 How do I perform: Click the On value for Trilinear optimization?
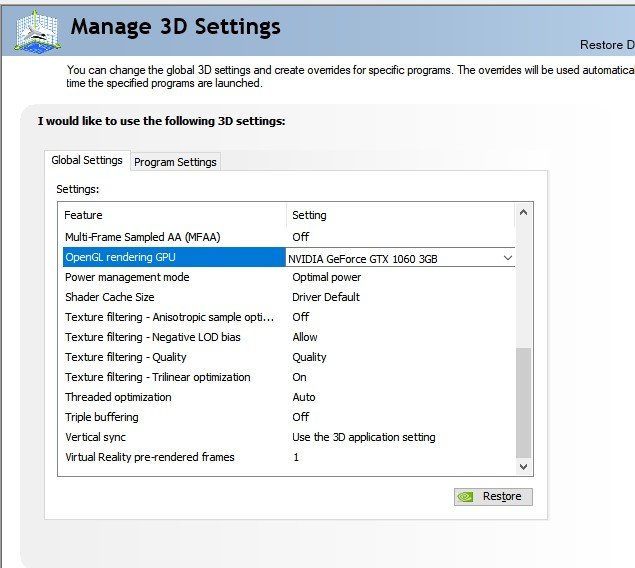click(299, 377)
